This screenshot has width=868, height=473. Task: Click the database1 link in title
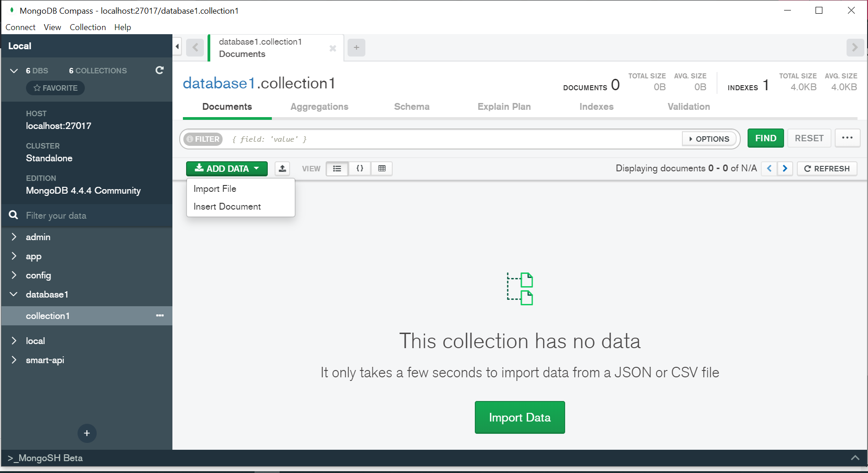point(219,83)
